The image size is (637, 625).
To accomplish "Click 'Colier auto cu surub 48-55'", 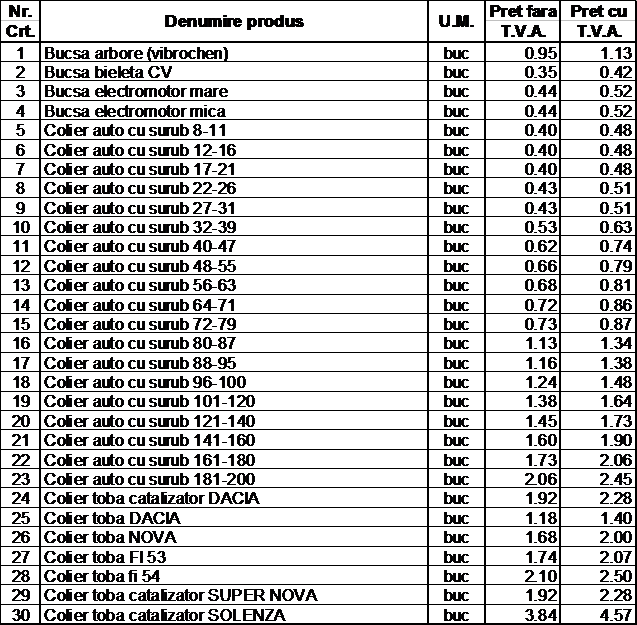I will point(140,266).
